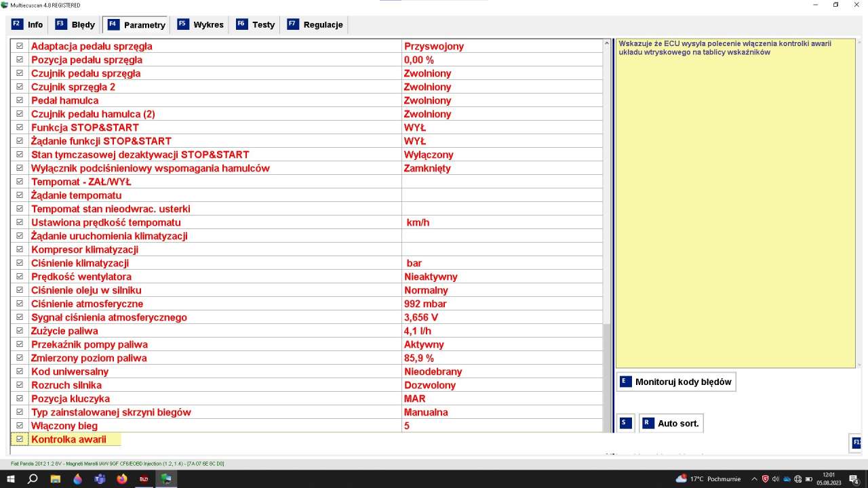The height and width of the screenshot is (488, 868).
Task: Open the Wykres tab
Action: (x=201, y=24)
